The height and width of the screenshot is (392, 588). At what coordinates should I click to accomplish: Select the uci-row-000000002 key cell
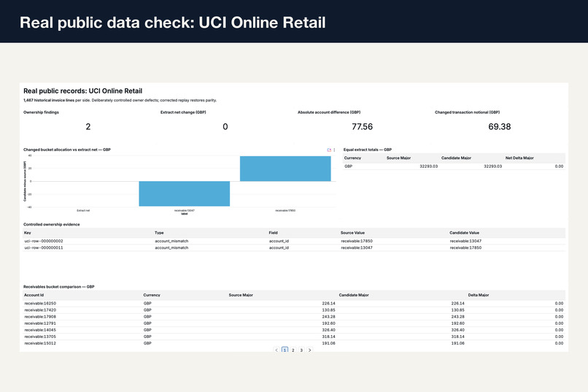[44, 241]
